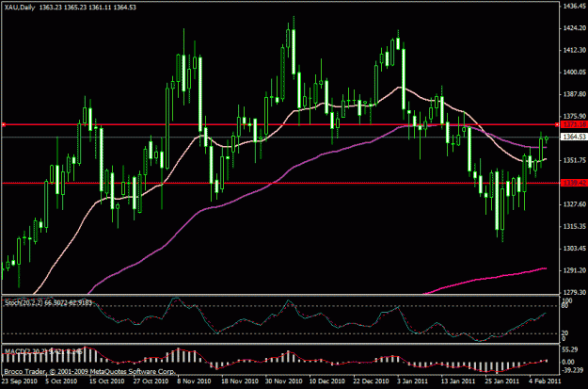Click the 1363.23 open value in header
Viewport: 588px width, 389px height.
click(x=50, y=8)
